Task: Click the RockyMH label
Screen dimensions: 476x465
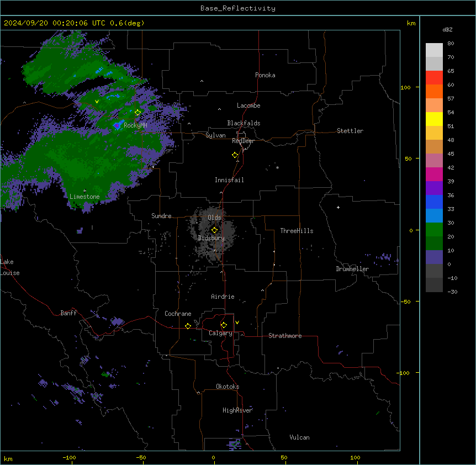Action: point(135,125)
